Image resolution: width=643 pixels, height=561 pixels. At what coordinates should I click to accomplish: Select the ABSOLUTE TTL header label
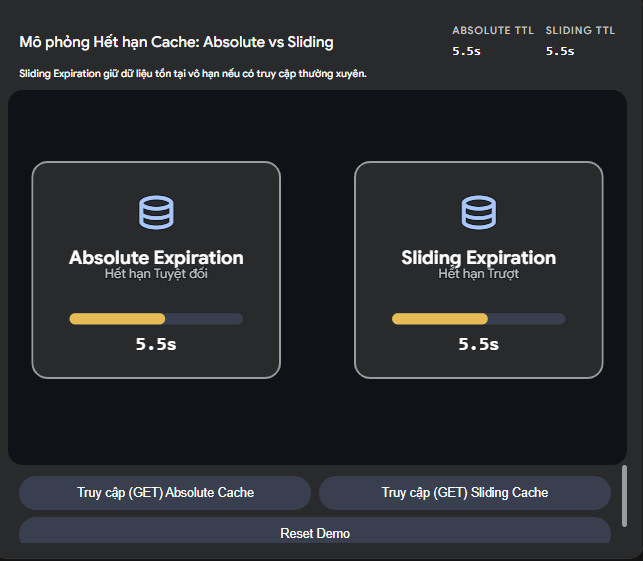point(493,31)
